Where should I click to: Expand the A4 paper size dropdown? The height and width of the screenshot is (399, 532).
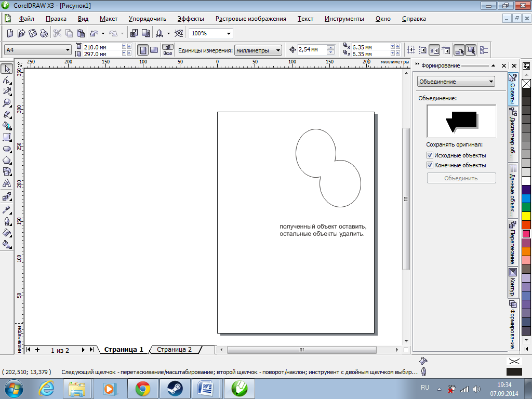[x=68, y=50]
